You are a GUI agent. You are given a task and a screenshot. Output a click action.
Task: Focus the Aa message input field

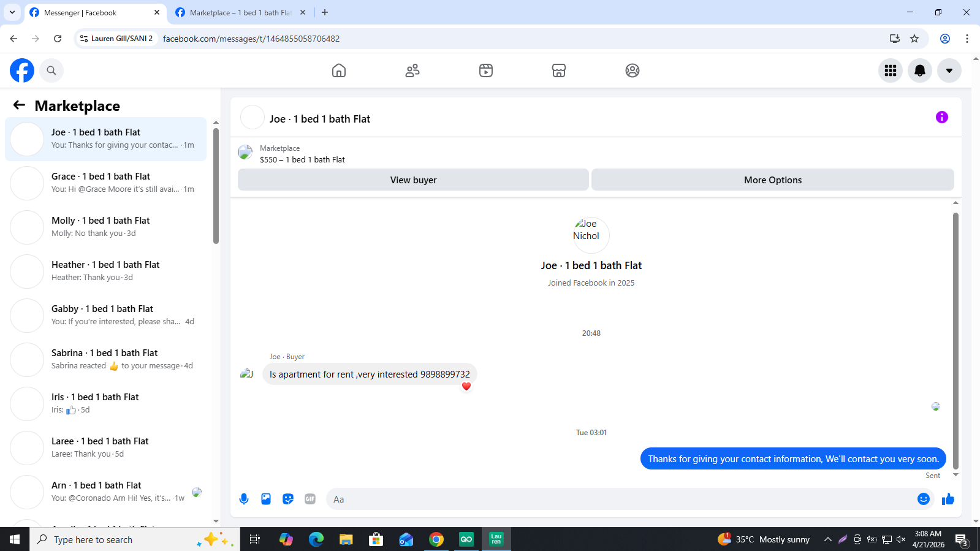619,499
